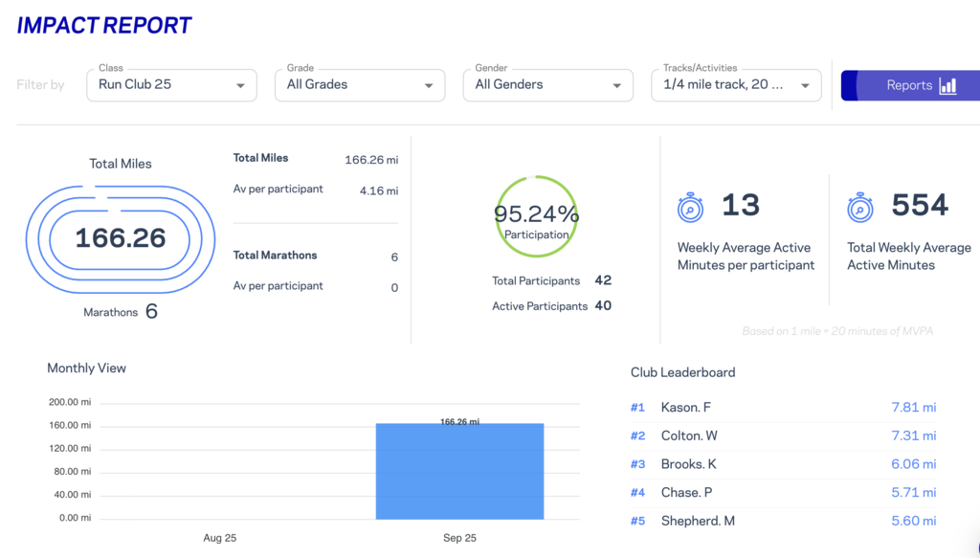Viewport: 980px width, 558px height.
Task: Click the stopwatch icon beside 13
Action: coord(690,207)
